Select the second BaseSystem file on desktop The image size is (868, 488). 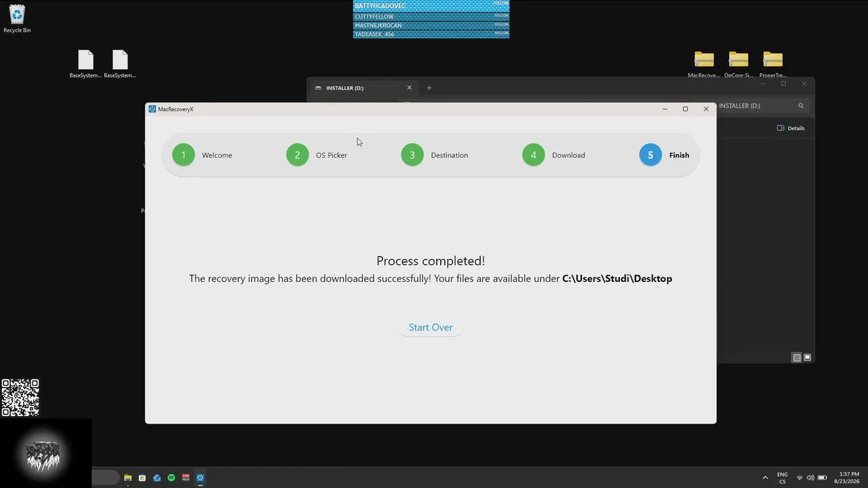point(120,64)
